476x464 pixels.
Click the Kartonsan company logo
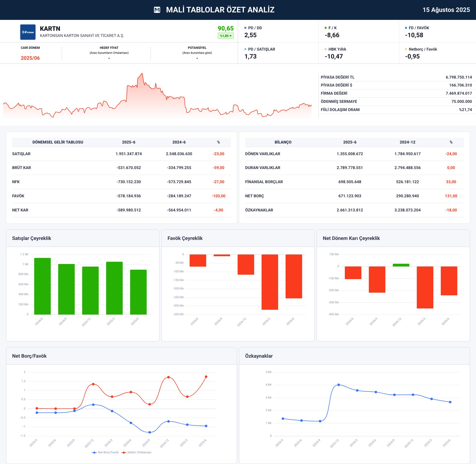pos(28,32)
